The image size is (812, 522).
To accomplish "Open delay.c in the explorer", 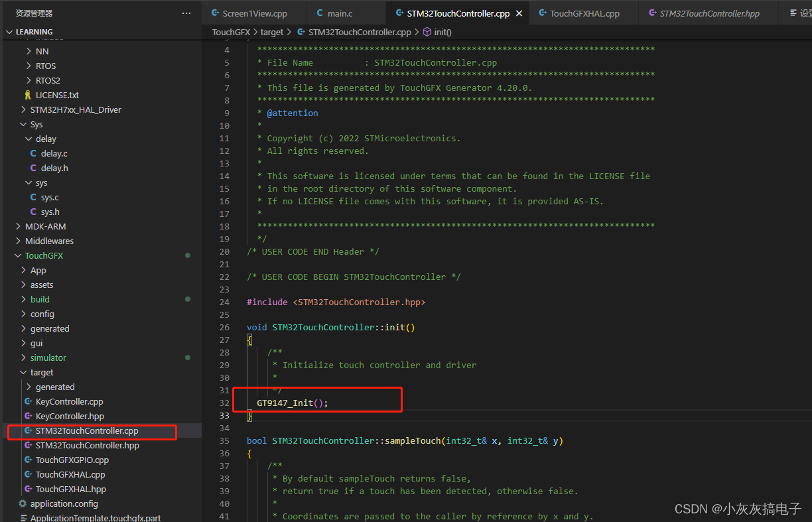I will click(54, 153).
